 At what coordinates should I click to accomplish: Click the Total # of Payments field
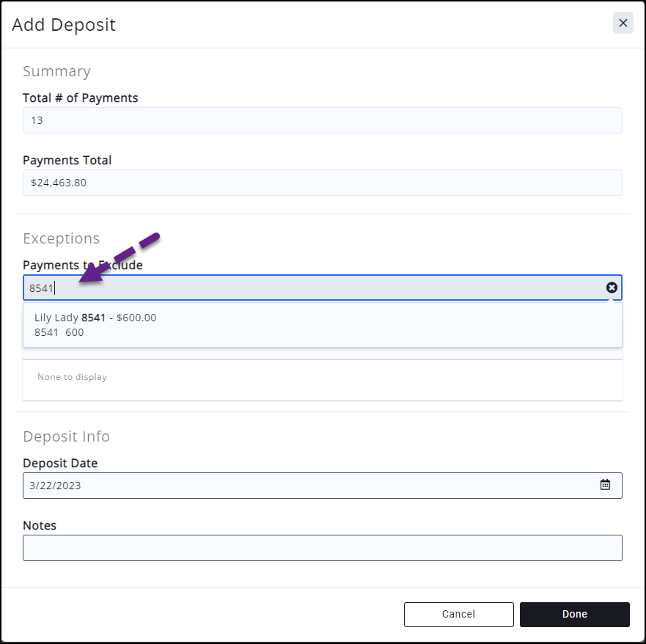[x=322, y=120]
